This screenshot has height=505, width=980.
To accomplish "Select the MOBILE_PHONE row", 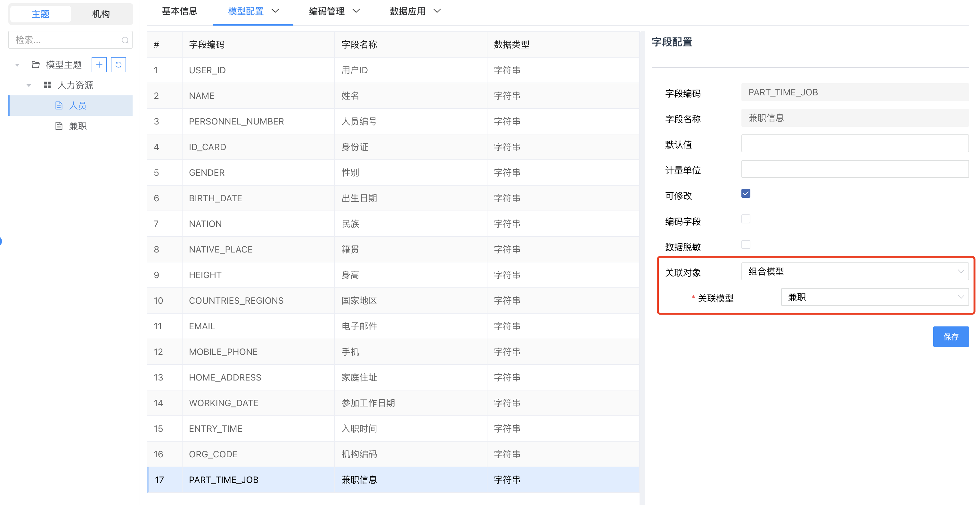I will pos(393,352).
